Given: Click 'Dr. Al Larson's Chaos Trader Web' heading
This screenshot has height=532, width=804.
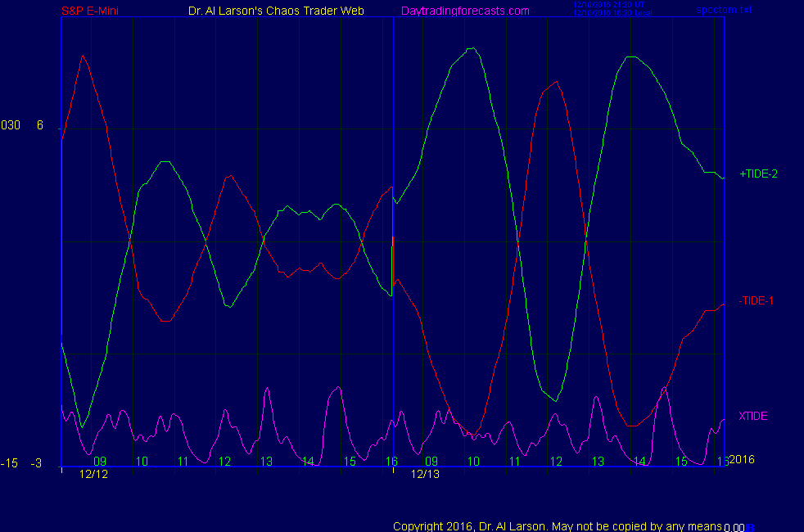Looking at the screenshot, I should 276,11.
